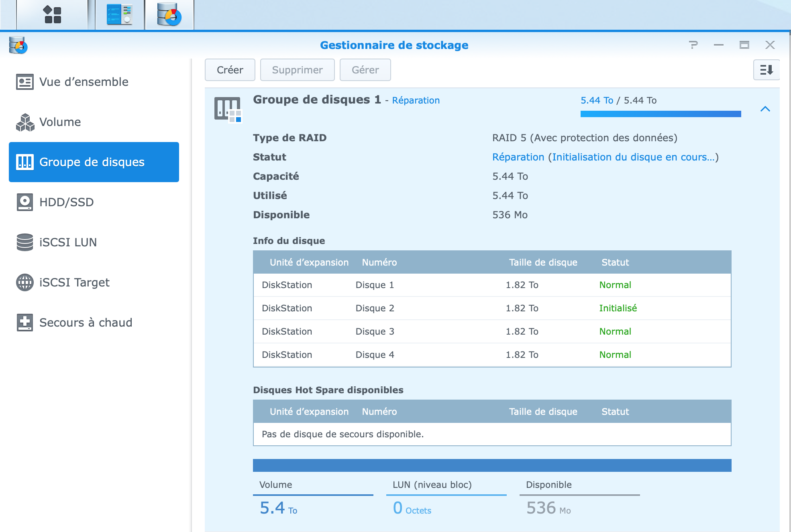Click the disk group usage progress bar
The height and width of the screenshot is (532, 791).
click(x=661, y=114)
